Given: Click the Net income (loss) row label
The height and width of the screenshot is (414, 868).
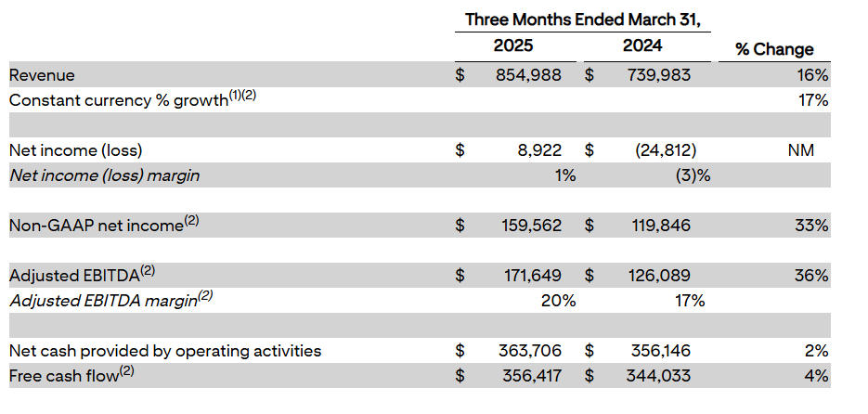Looking at the screenshot, I should tap(75, 149).
